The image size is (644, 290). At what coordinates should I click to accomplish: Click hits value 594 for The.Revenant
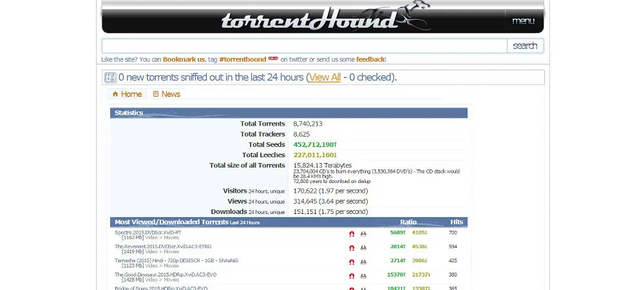[453, 246]
